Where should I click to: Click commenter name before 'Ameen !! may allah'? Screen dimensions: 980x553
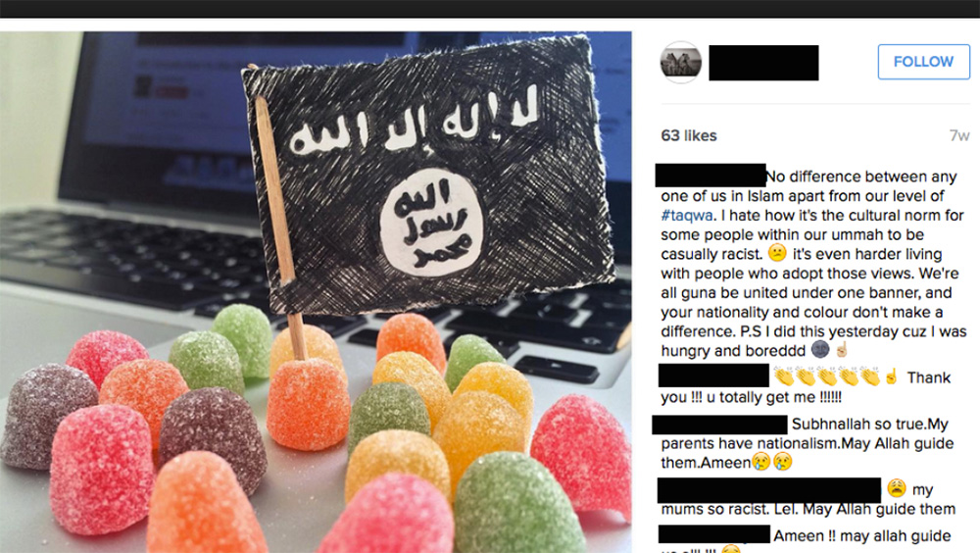pyautogui.click(x=714, y=534)
